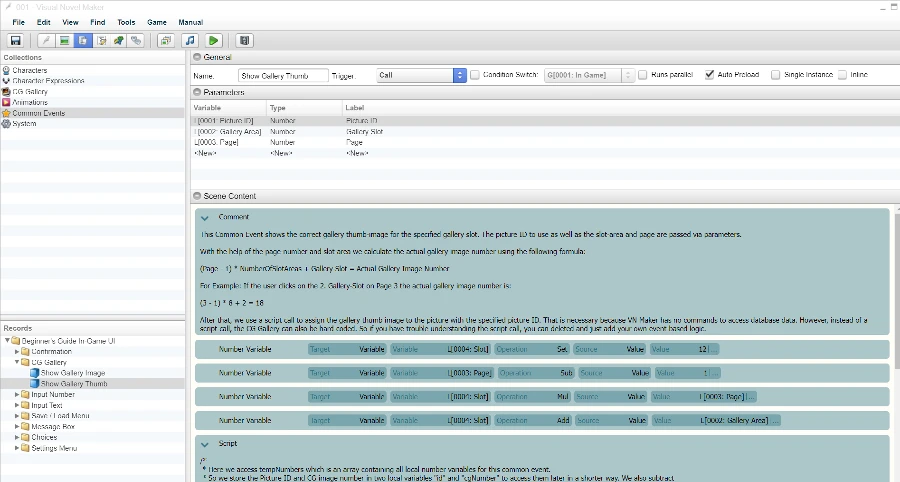Image resolution: width=900 pixels, height=482 pixels.
Task: Collapse the Comment block chevron
Action: tap(204, 216)
